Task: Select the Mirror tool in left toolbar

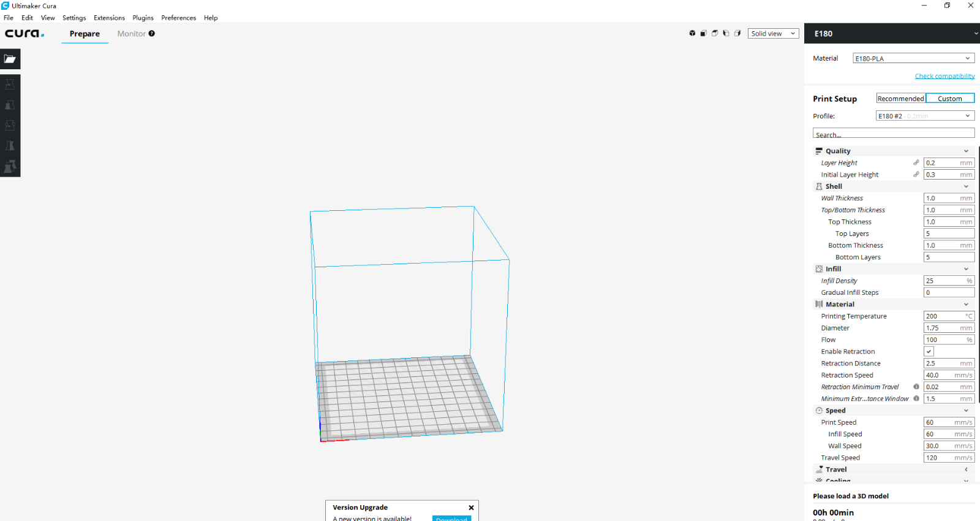Action: pos(10,146)
